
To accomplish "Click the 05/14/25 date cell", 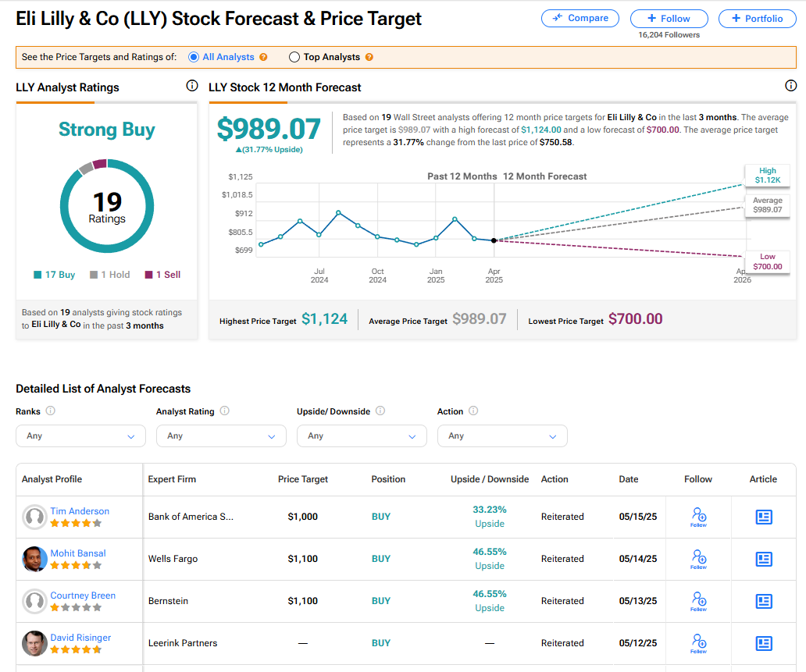I will pyautogui.click(x=638, y=559).
